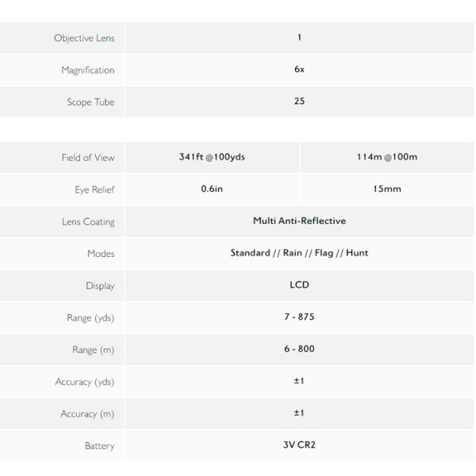Click the Standard // Rain // Flag // Hunt modes
Viewport: 476px width, 476px height.
click(x=299, y=253)
